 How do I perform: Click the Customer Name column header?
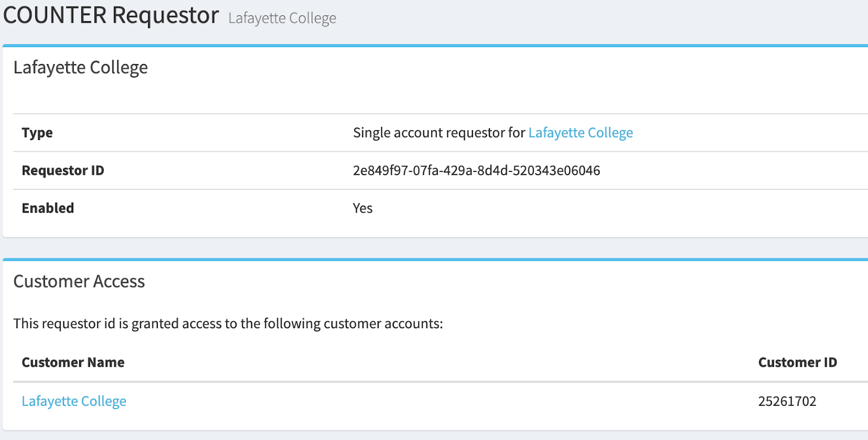point(73,362)
